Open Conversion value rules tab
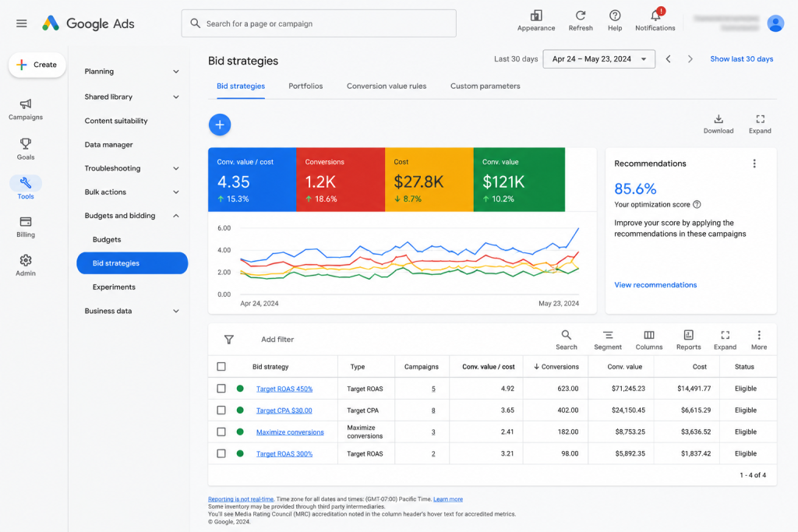Viewport: 798px width, 532px height. click(387, 86)
